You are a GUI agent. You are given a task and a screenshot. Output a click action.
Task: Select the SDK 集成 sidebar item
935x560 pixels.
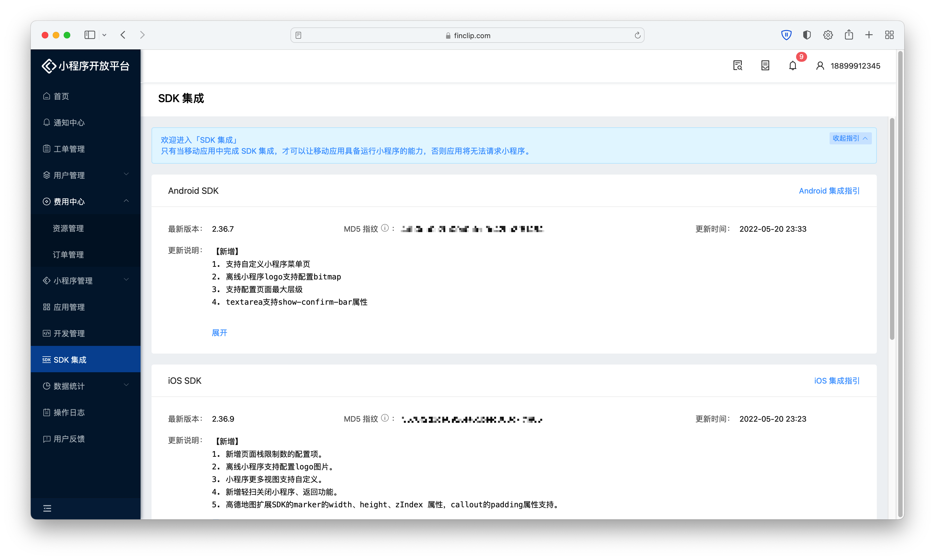[86, 360]
